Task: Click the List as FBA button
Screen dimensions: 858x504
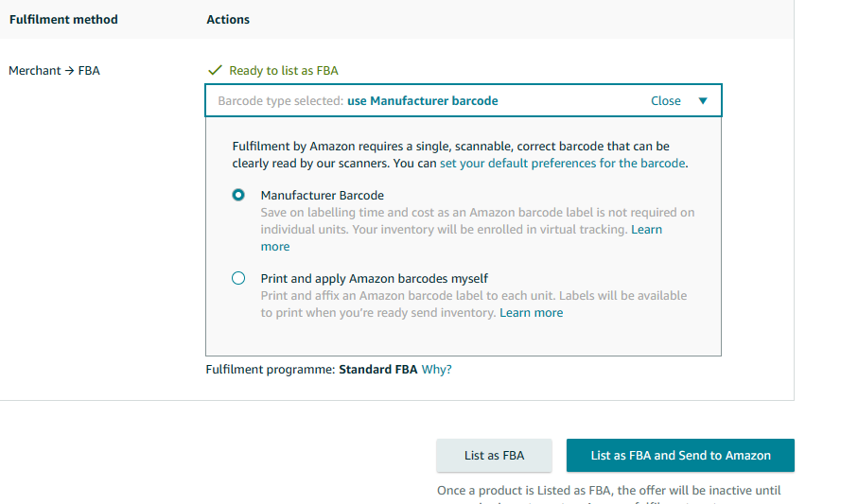Action: click(494, 455)
